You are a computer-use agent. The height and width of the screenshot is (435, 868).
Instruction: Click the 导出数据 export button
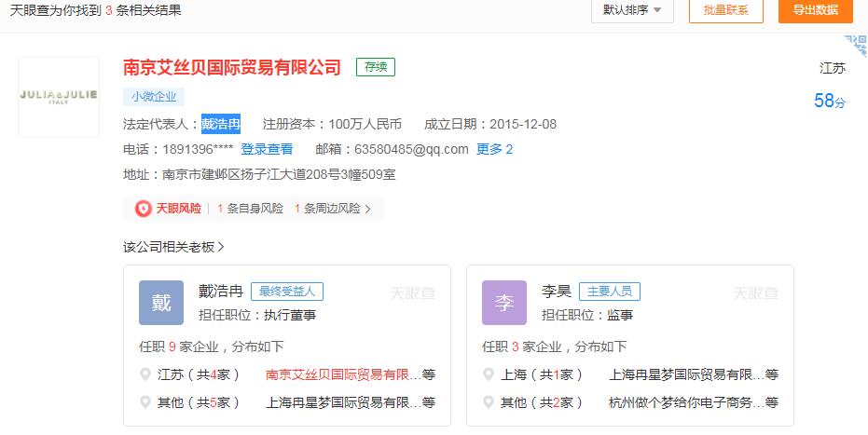pyautogui.click(x=815, y=10)
